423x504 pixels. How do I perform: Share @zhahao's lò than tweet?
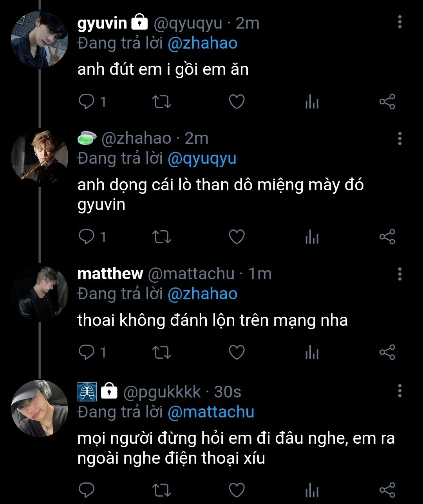pyautogui.click(x=387, y=237)
